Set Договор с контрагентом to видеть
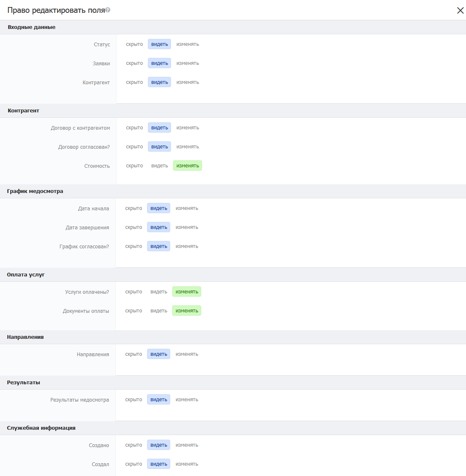The width and height of the screenshot is (466, 476). coord(159,128)
